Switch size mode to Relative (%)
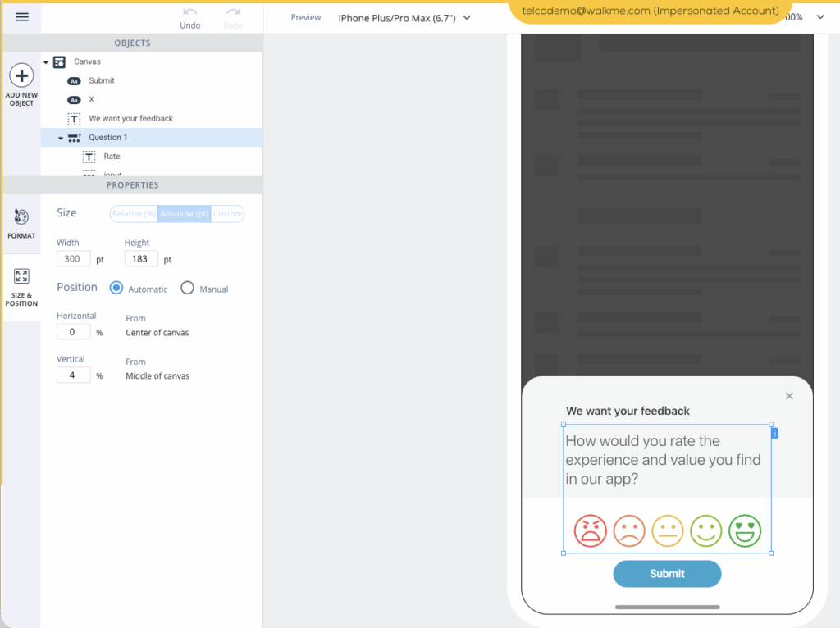The width and height of the screenshot is (840, 628). (134, 214)
